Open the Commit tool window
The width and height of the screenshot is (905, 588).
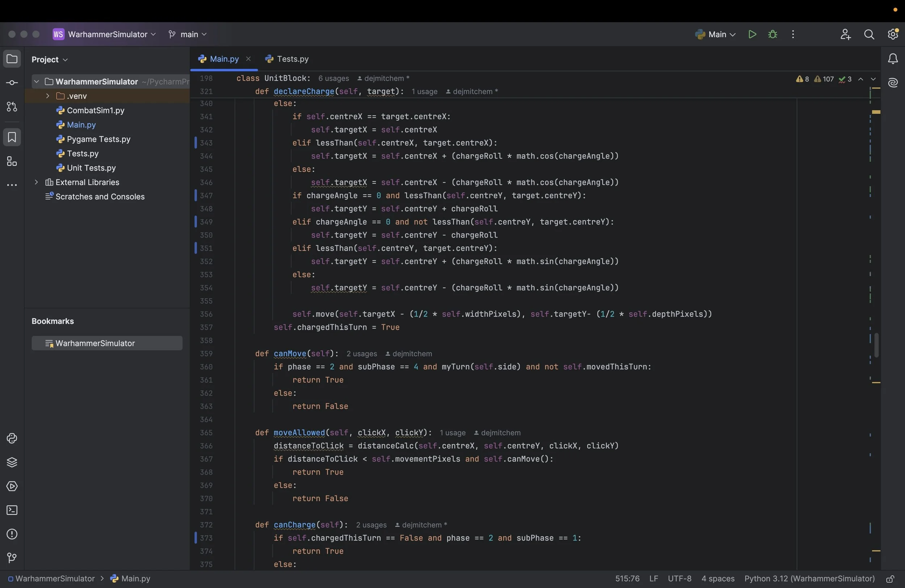(12, 83)
